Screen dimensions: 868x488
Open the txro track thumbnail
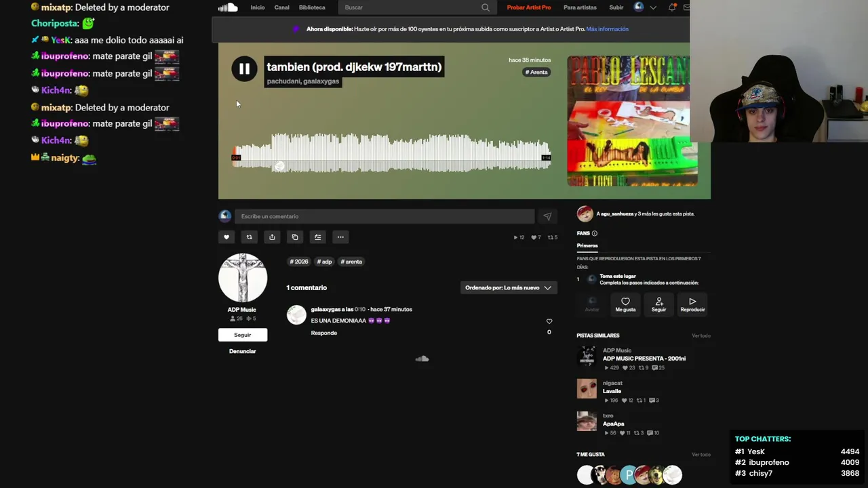coord(587,422)
